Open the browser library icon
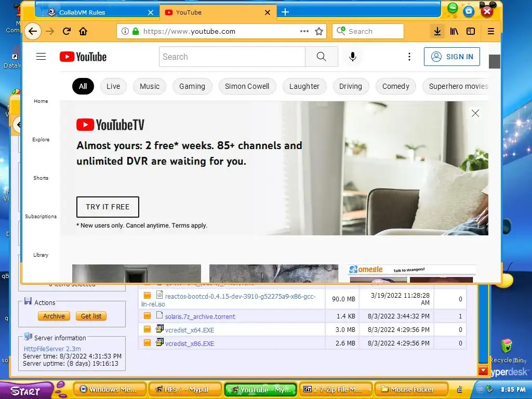This screenshot has width=532, height=399. (x=454, y=32)
